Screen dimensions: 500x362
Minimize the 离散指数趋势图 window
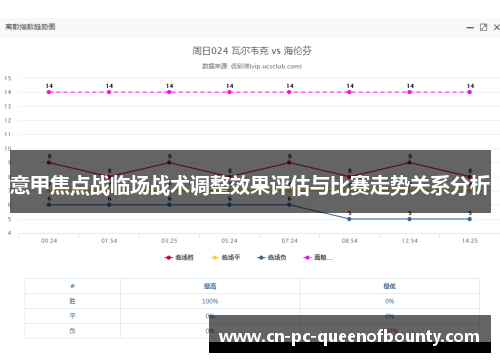(x=470, y=28)
